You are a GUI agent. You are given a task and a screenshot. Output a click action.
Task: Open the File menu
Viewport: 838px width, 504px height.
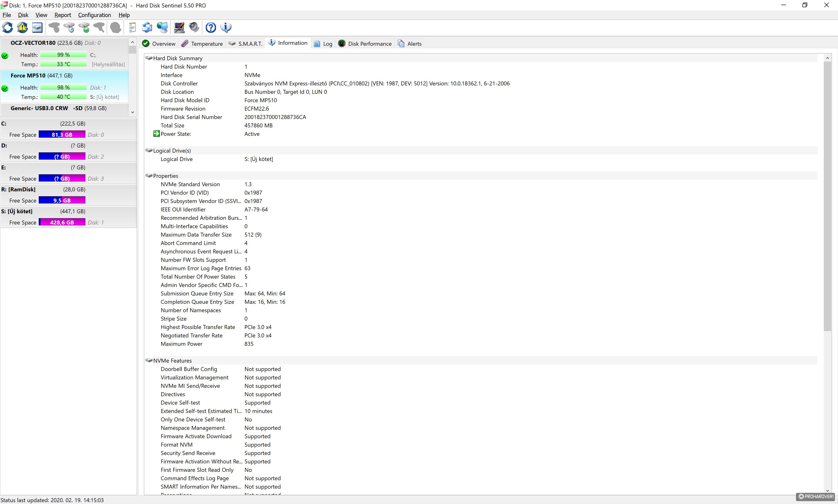7,15
